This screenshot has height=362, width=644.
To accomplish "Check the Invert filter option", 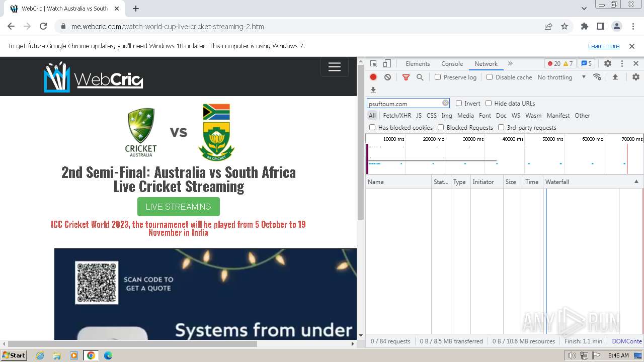I will click(459, 103).
